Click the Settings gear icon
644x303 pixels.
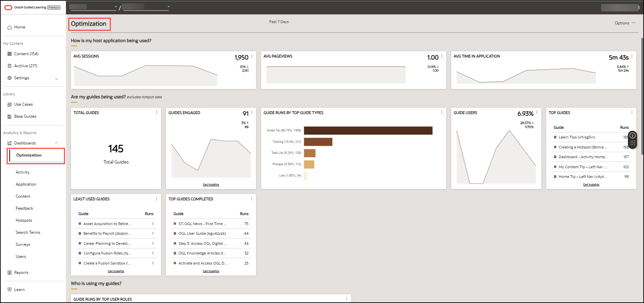pyautogui.click(x=9, y=78)
